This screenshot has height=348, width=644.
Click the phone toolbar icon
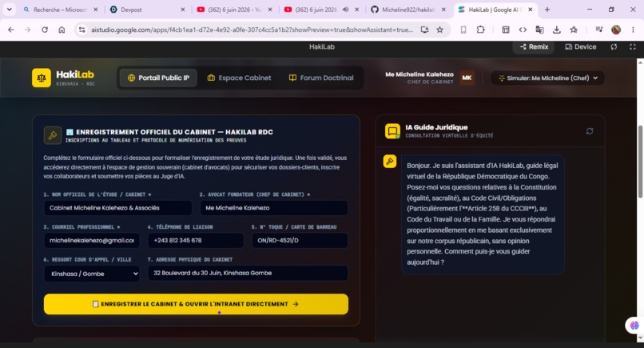click(463, 30)
